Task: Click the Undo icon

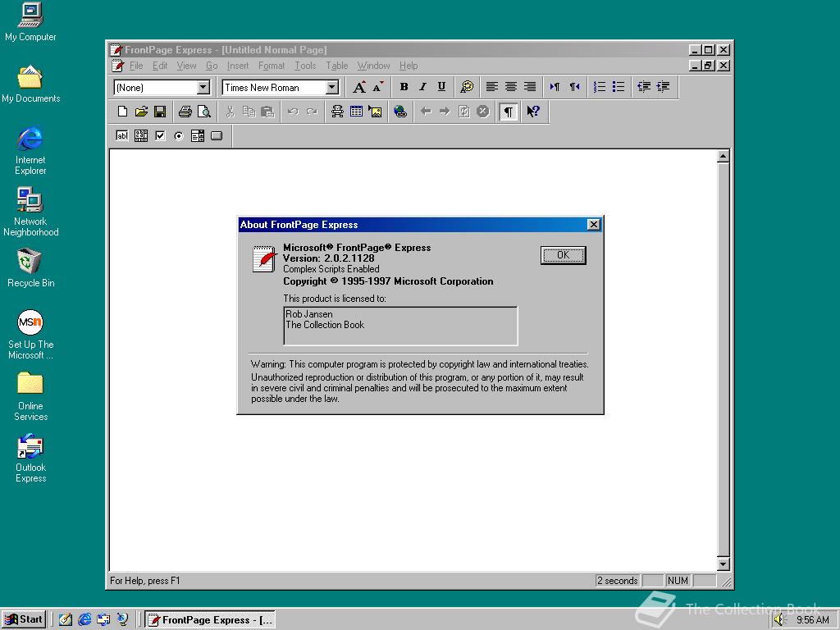Action: click(x=293, y=112)
